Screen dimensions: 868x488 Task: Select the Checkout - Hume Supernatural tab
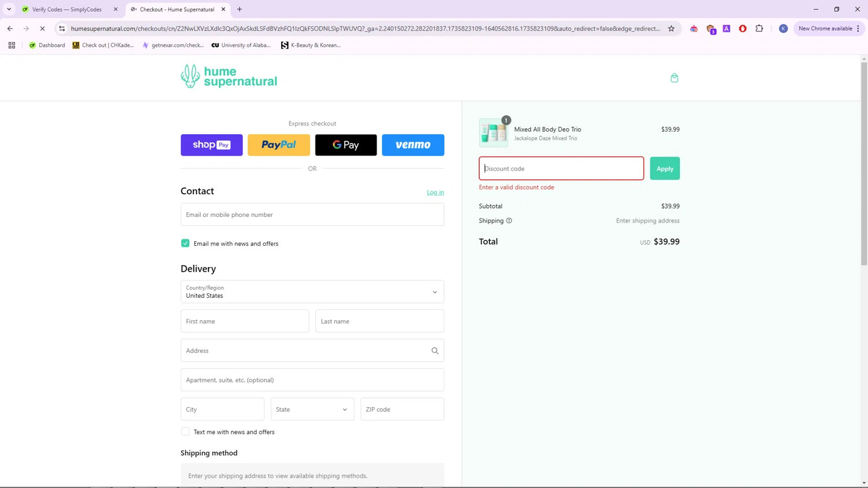pyautogui.click(x=176, y=9)
